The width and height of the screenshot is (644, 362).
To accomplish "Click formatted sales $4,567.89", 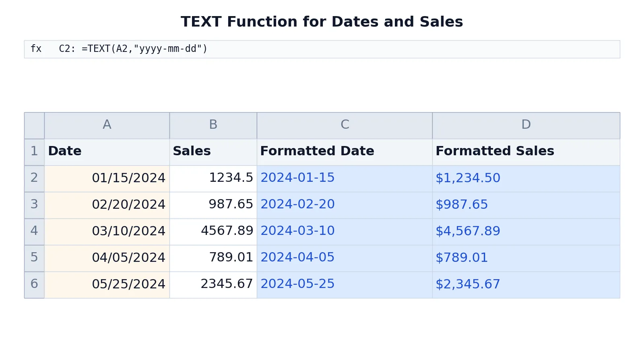I will click(526, 232).
